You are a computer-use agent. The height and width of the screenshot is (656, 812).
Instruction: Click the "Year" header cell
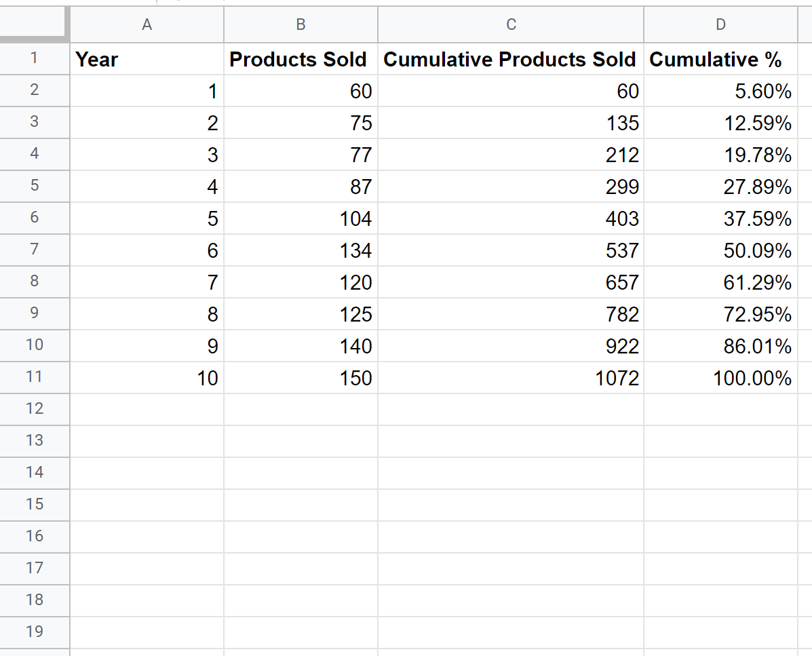(147, 60)
